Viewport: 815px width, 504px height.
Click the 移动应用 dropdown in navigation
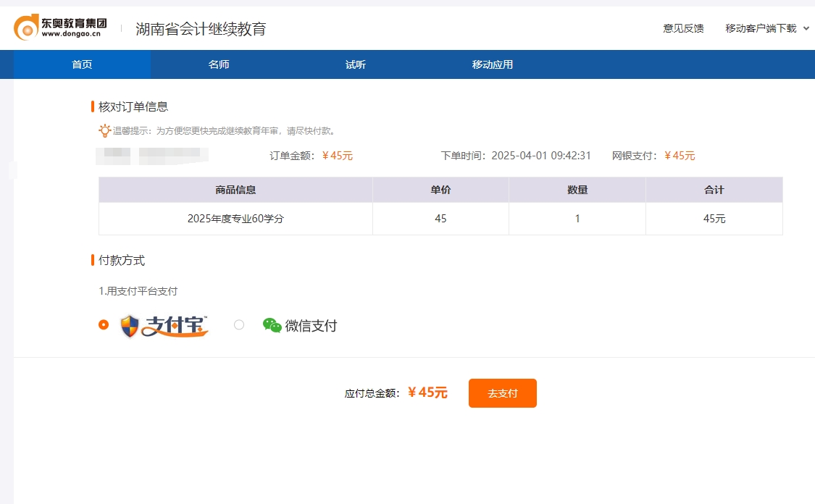[x=492, y=64]
